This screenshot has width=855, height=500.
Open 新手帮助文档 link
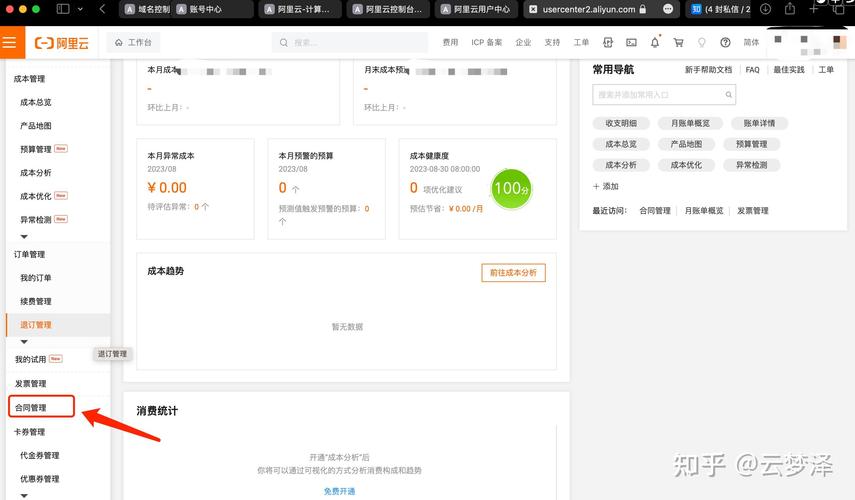(708, 70)
